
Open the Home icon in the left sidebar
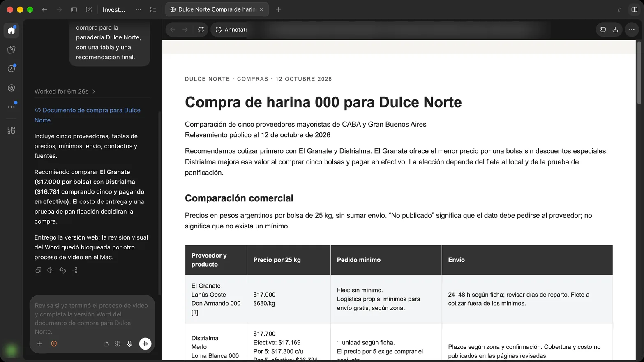[12, 30]
